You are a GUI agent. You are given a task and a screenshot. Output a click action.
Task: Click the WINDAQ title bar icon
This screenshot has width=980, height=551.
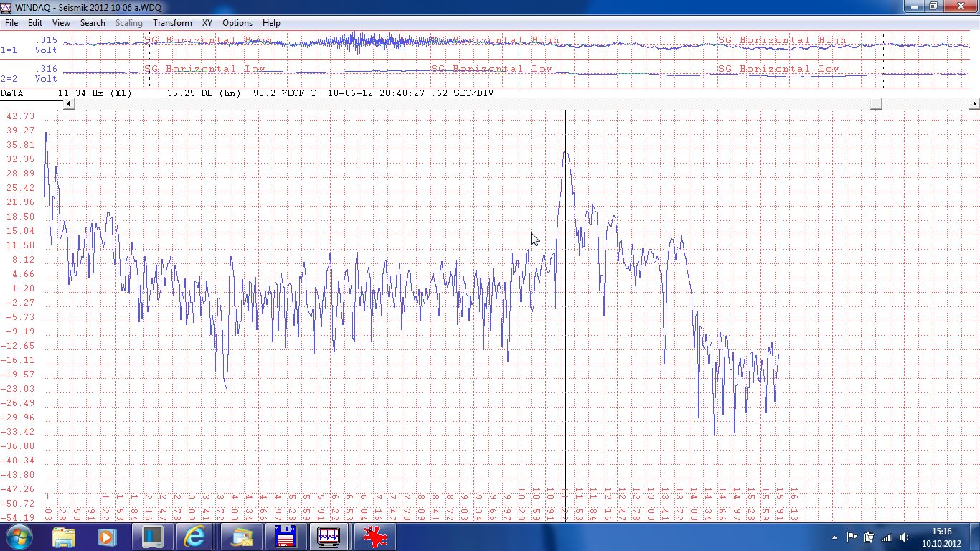(6, 7)
